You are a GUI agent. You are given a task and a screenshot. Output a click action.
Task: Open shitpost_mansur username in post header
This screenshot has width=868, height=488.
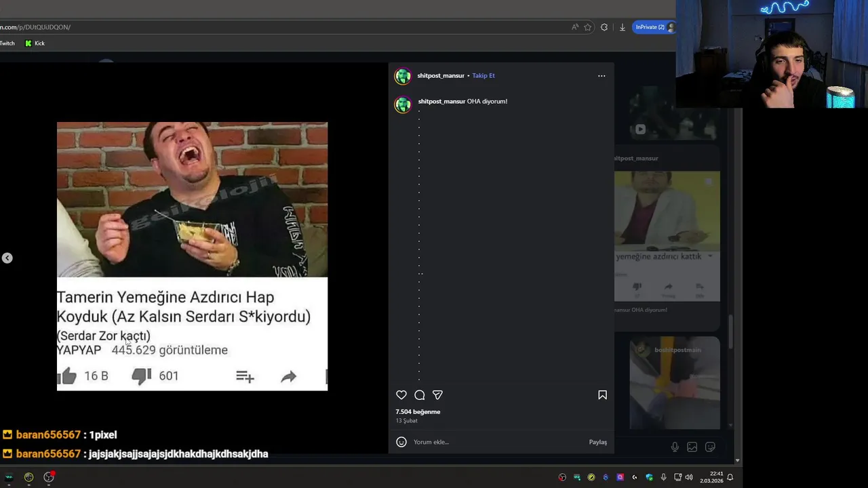click(x=441, y=76)
